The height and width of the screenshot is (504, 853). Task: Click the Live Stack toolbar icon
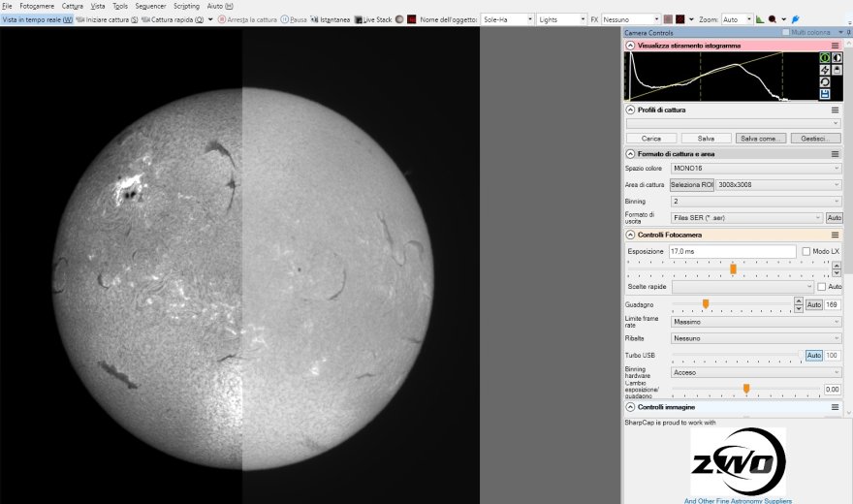click(x=374, y=19)
